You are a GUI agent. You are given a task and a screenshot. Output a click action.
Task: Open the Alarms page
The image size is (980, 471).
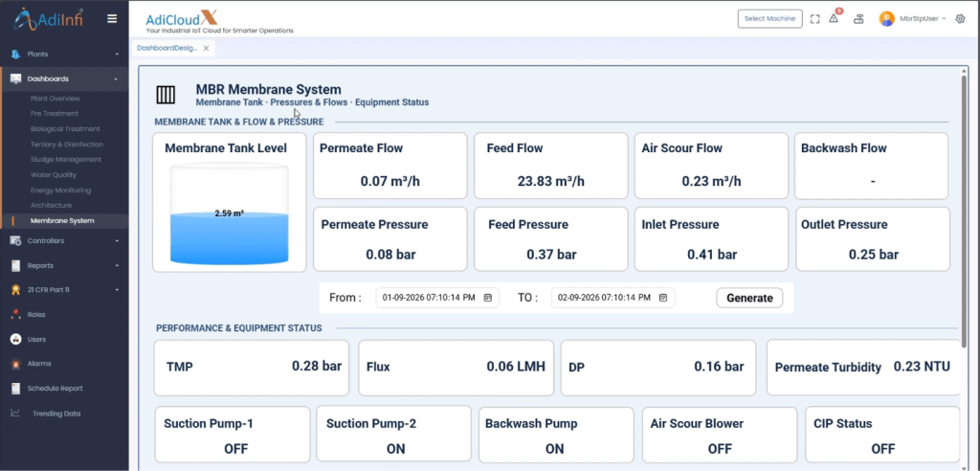[x=38, y=364]
